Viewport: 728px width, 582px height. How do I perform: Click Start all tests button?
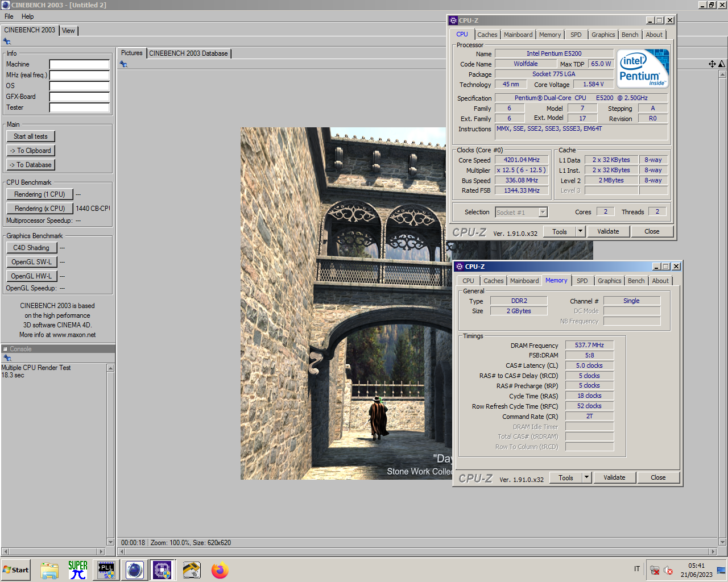pos(31,136)
